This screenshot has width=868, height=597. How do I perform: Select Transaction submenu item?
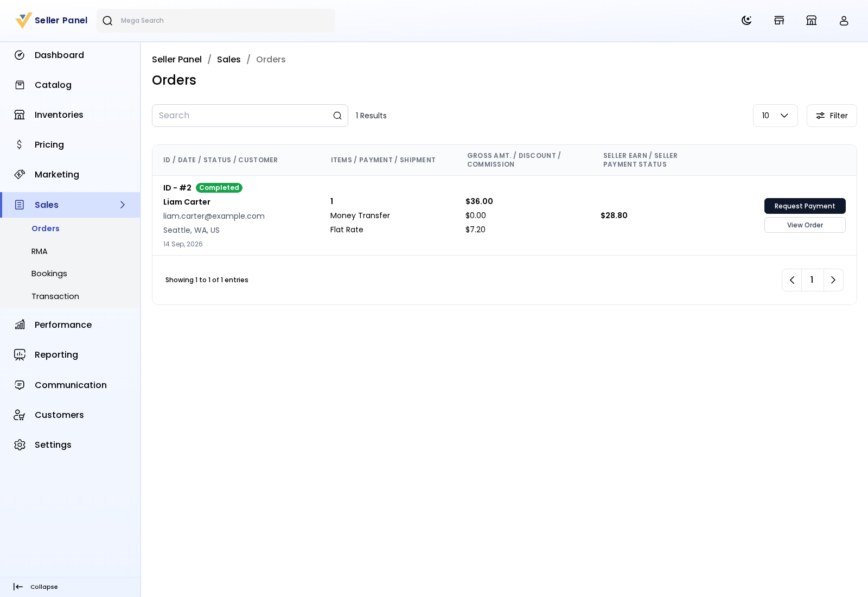pyautogui.click(x=55, y=296)
